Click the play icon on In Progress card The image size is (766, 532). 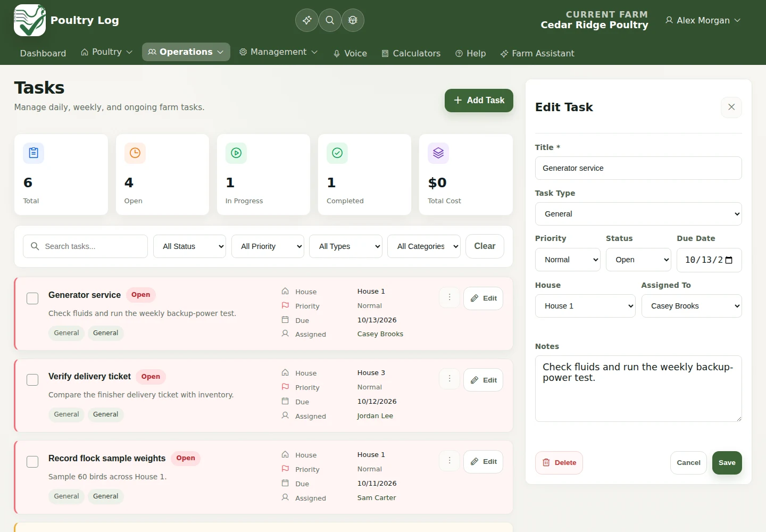point(236,153)
